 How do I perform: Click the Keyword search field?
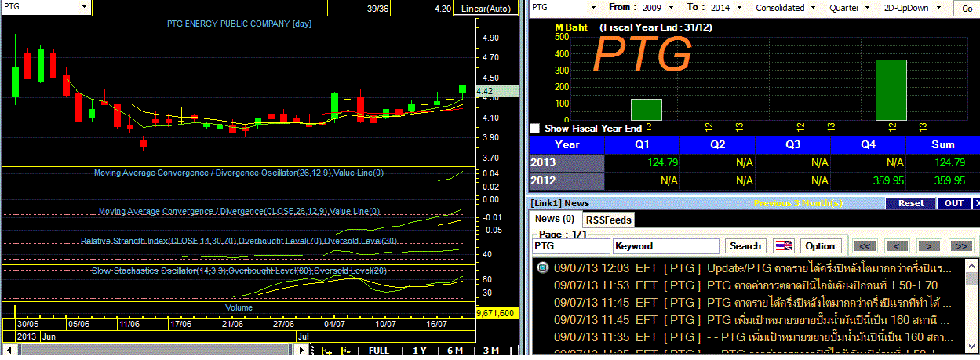(665, 246)
